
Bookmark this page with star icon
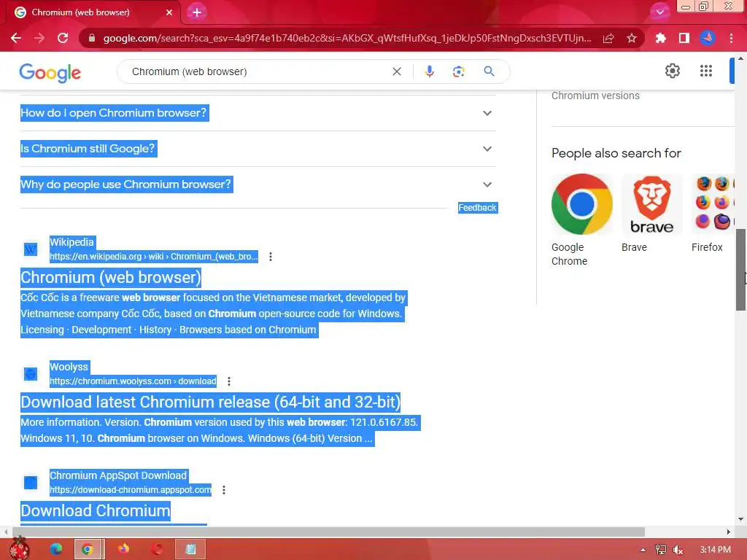click(x=632, y=38)
